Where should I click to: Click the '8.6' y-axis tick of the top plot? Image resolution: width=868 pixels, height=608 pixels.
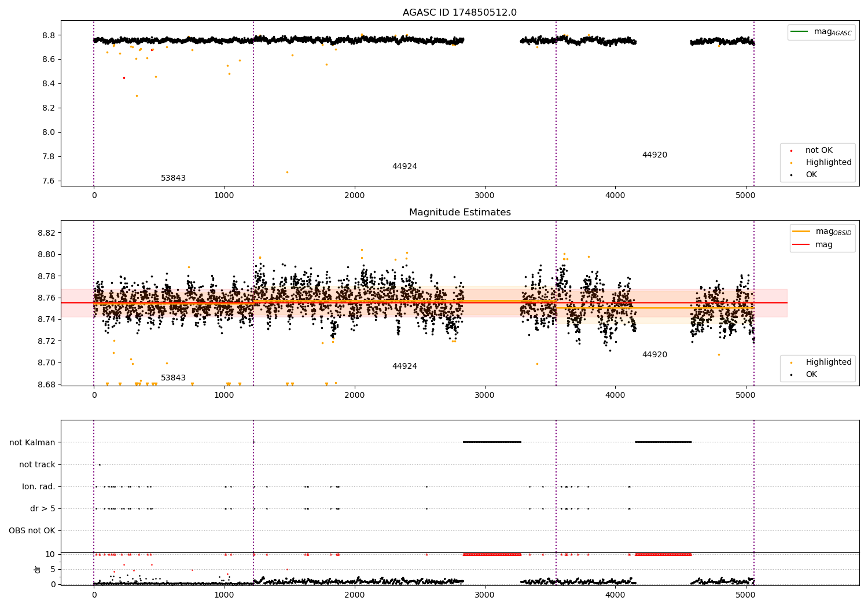[x=48, y=60]
